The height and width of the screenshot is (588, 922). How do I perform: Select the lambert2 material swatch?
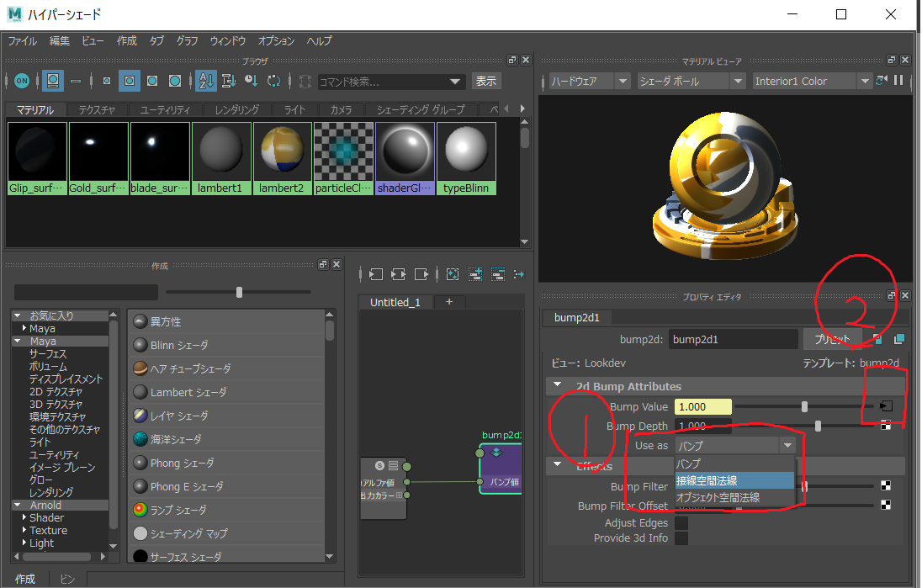click(x=283, y=158)
